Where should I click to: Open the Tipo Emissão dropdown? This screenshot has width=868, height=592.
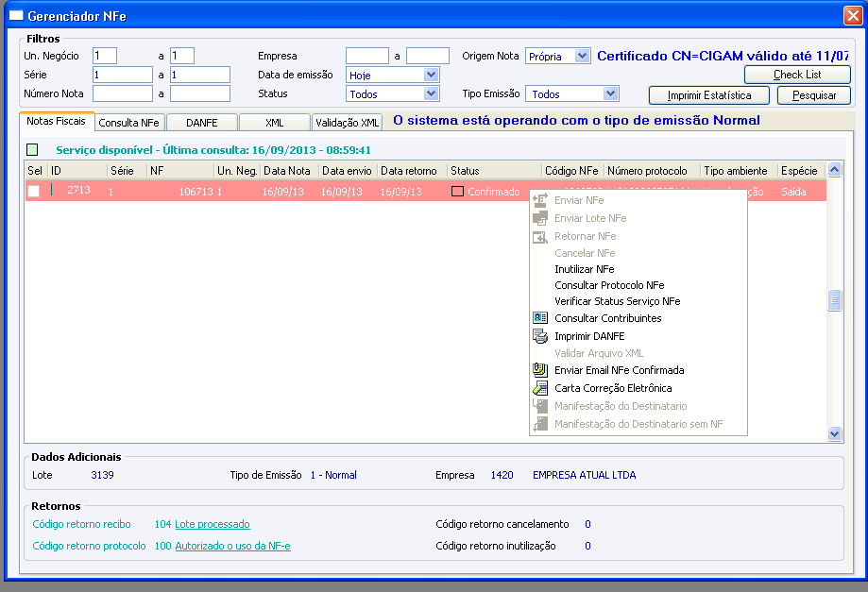(610, 93)
